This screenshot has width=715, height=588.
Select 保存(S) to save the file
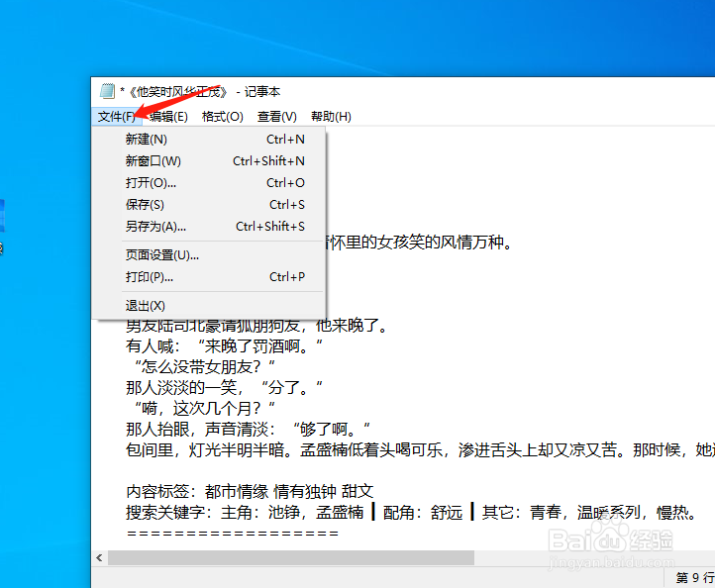click(x=209, y=205)
